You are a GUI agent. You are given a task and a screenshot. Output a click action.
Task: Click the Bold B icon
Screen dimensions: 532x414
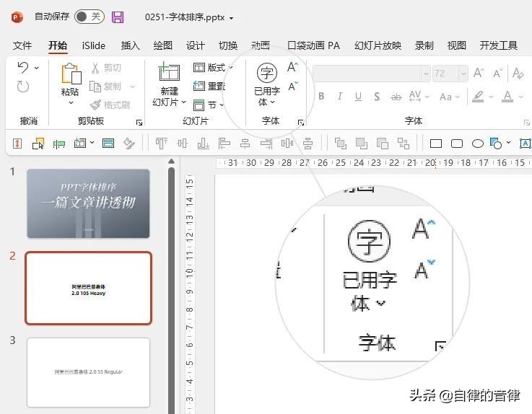pyautogui.click(x=321, y=97)
